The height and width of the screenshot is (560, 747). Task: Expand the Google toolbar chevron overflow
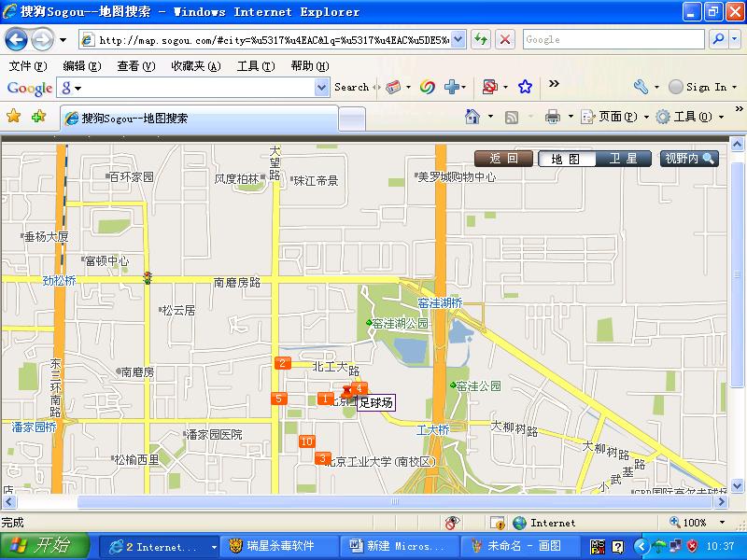point(554,84)
